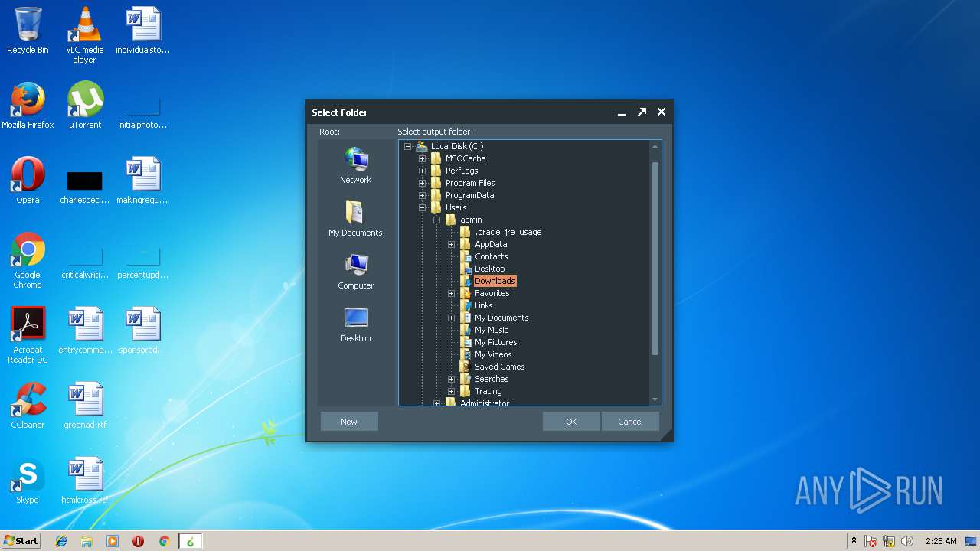Screen dimensions: 980x551
Task: Expand the My Documents tree node
Action: coord(451,318)
